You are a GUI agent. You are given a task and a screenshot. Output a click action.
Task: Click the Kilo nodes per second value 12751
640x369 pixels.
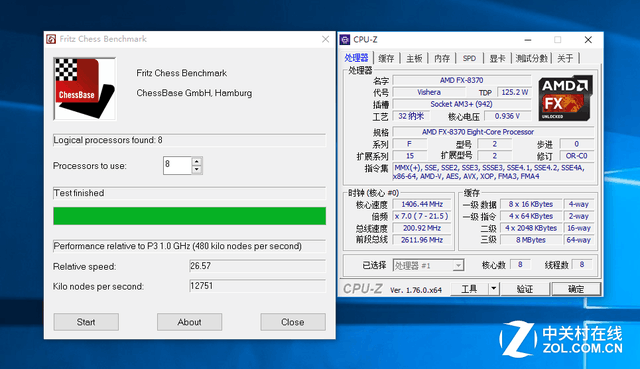click(x=257, y=286)
